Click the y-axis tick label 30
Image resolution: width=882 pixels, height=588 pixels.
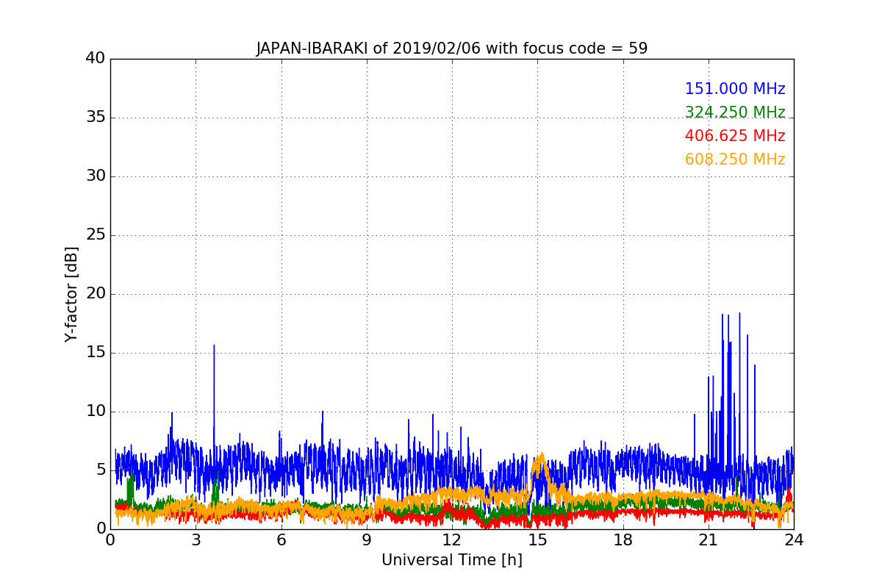[x=96, y=176]
